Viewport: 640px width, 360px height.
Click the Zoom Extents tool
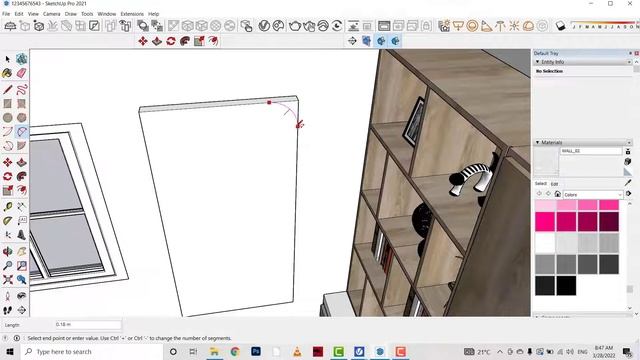[7, 280]
